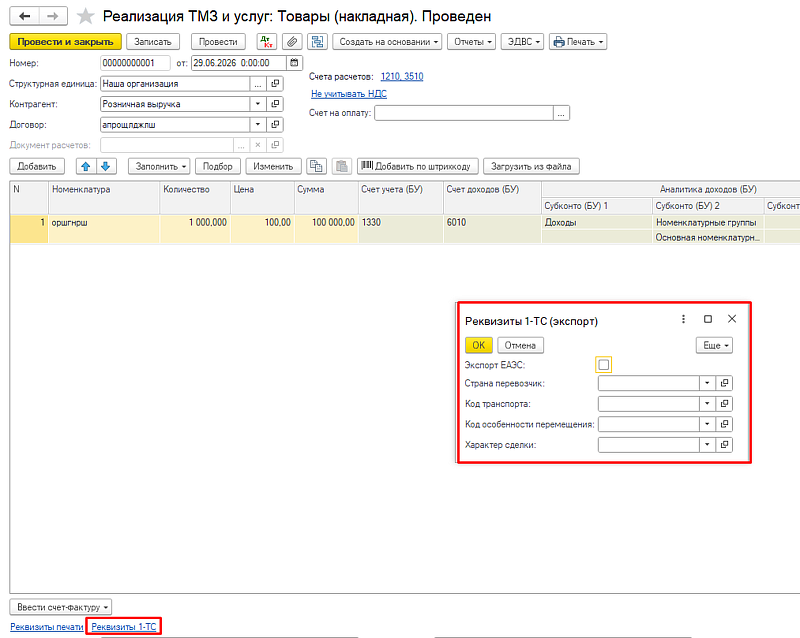
Task: Open the Еще menu in dialog
Action: point(714,346)
